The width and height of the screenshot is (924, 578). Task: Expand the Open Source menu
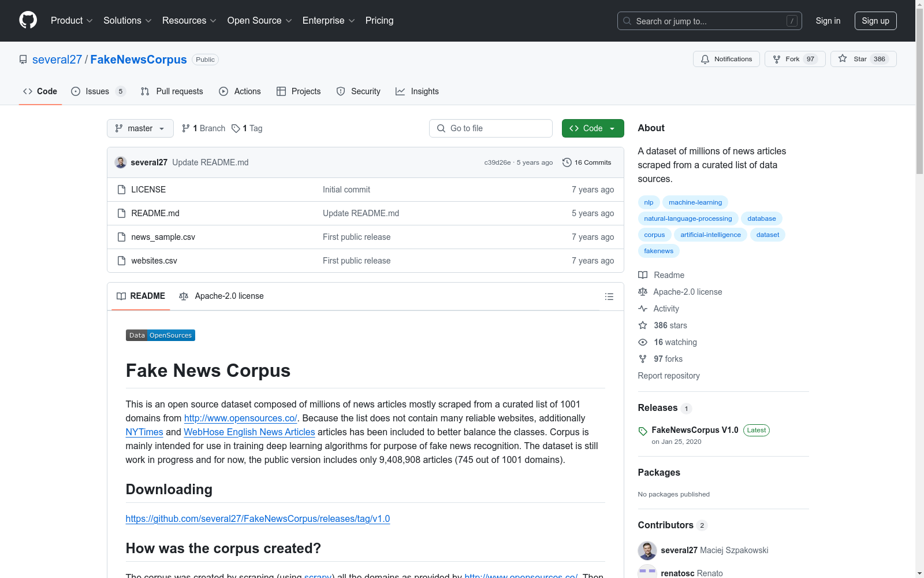point(260,20)
